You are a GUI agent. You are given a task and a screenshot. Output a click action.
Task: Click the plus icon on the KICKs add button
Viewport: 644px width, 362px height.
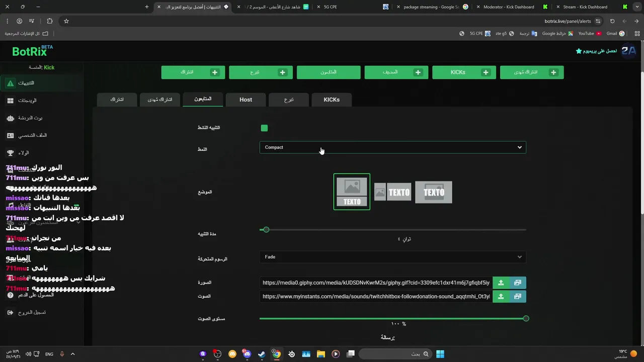click(x=486, y=72)
